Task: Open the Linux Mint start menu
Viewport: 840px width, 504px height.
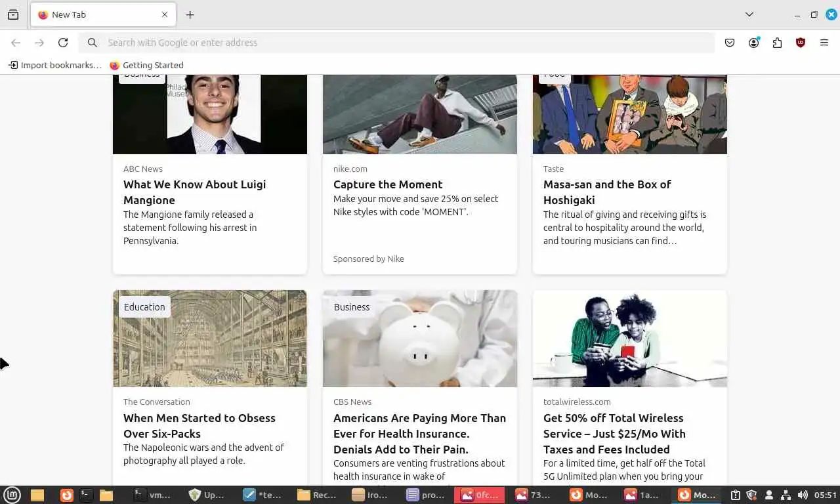Action: point(12,495)
